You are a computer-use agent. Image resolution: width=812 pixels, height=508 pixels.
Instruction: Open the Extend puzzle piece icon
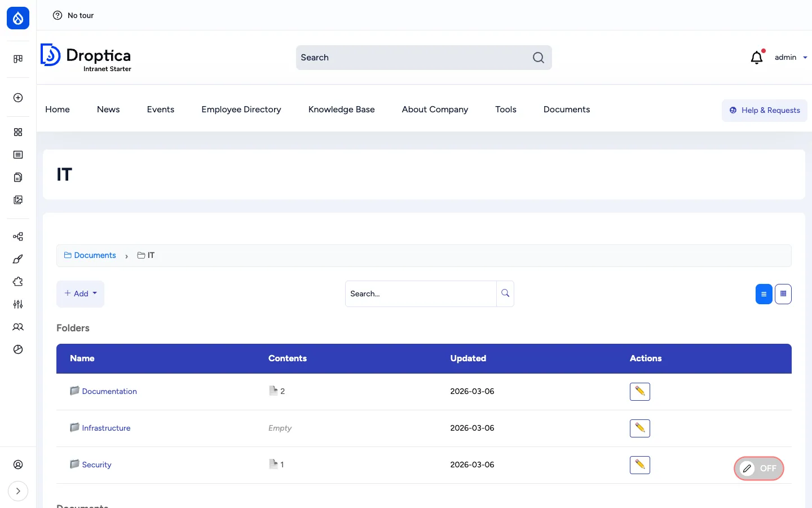click(18, 282)
